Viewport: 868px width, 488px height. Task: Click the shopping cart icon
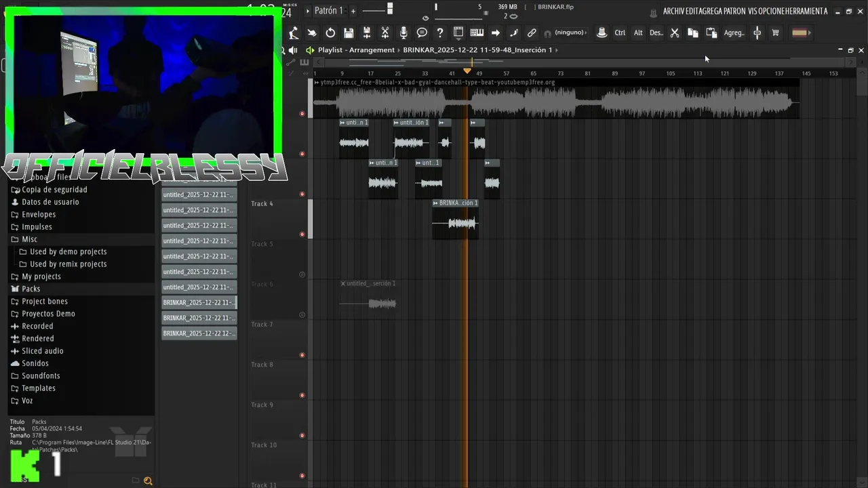(775, 33)
